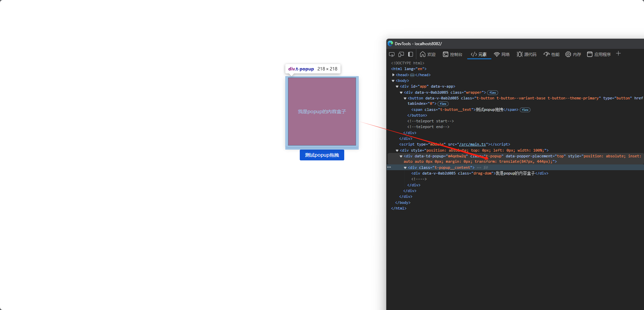The image size is (644, 310).
Task: Activate the inspect element picker icon
Action: (x=392, y=54)
